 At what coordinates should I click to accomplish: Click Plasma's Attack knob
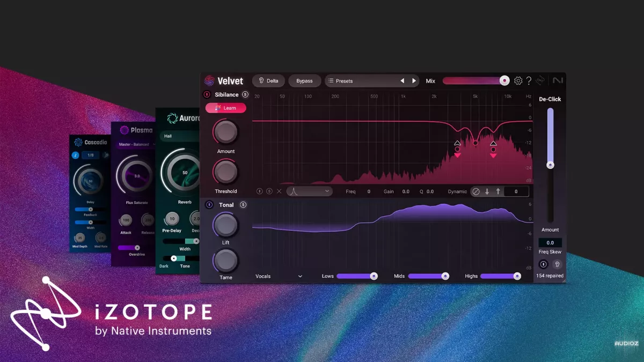pos(126,220)
